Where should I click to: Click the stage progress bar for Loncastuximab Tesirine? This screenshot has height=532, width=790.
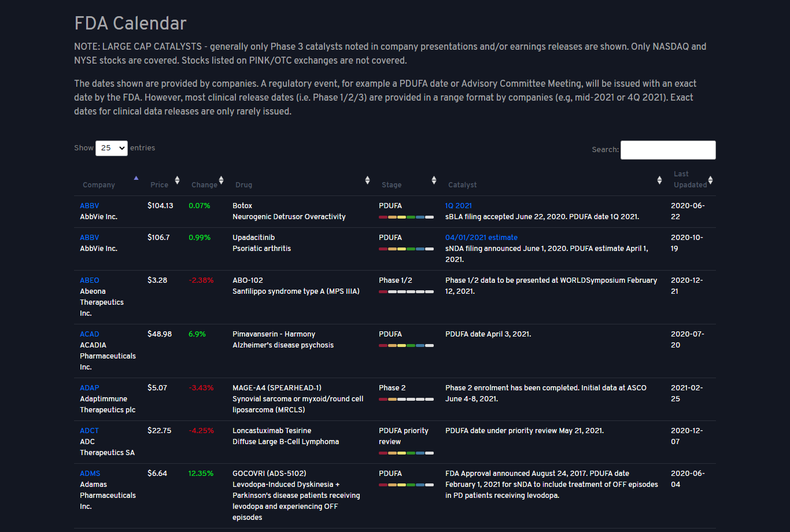click(x=406, y=453)
